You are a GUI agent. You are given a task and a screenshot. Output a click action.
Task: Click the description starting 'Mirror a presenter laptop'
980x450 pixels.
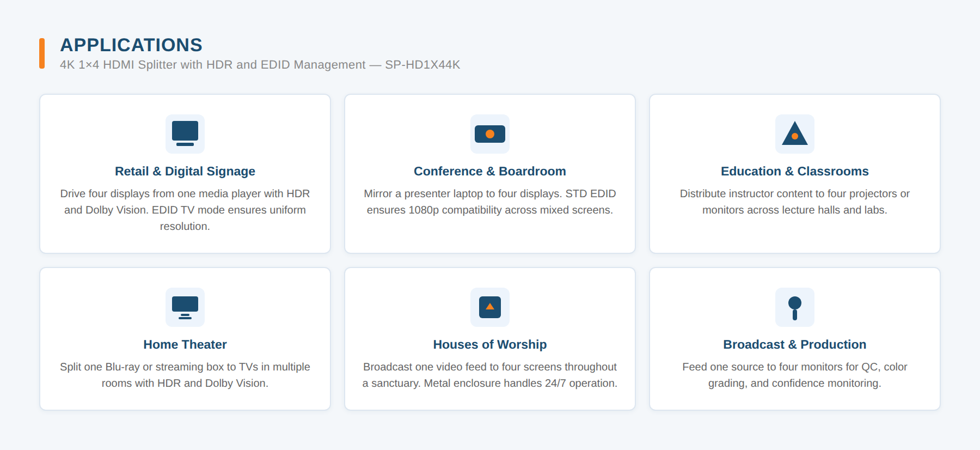point(490,202)
